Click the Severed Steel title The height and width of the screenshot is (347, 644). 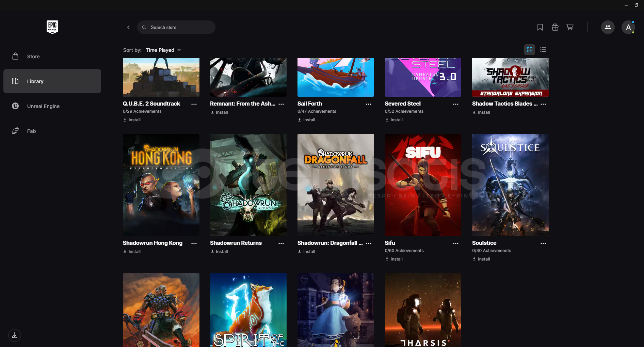(403, 104)
